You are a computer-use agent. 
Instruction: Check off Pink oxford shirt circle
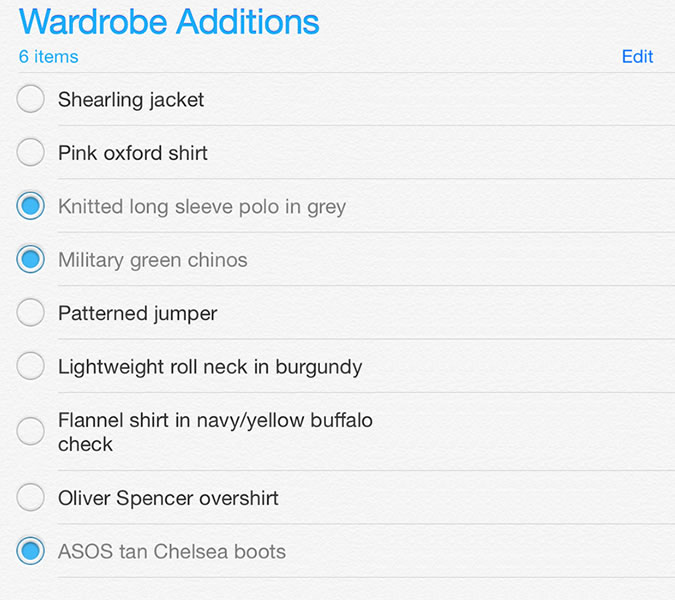click(x=30, y=152)
